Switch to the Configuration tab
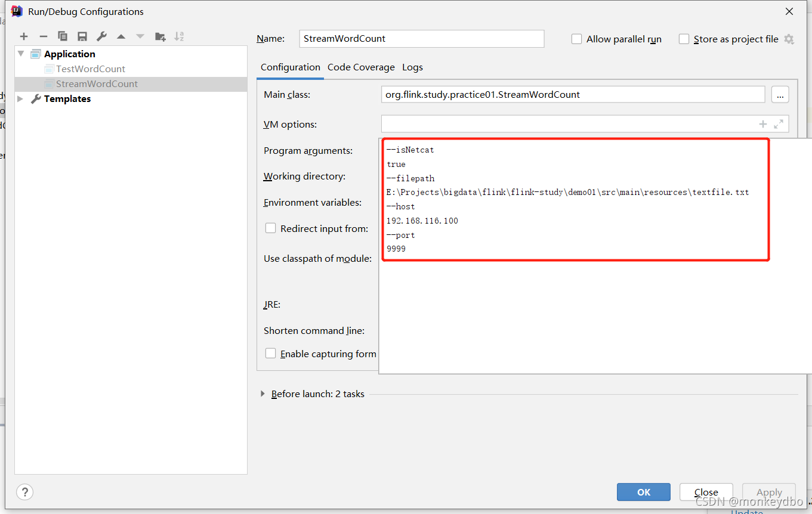Screen dimensions: 812x514 [x=291, y=67]
